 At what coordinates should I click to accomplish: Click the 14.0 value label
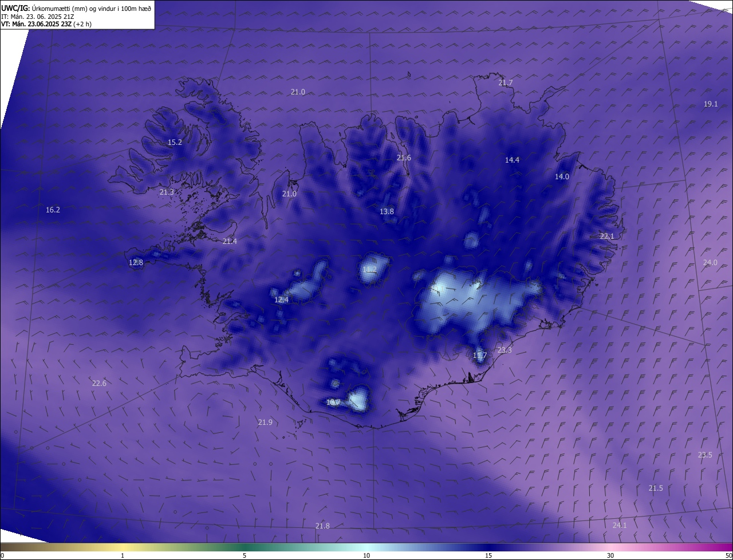pos(562,177)
